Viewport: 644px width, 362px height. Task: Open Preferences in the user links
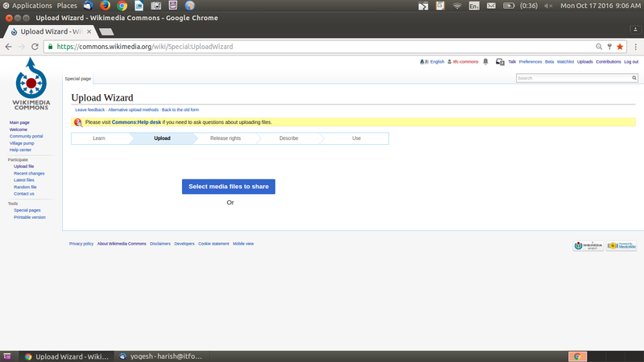pyautogui.click(x=530, y=62)
